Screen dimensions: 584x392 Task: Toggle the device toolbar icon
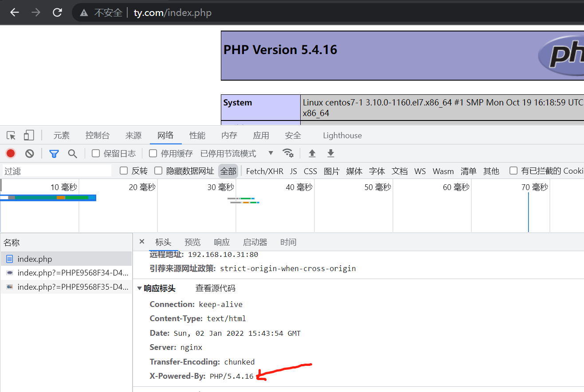click(x=29, y=136)
